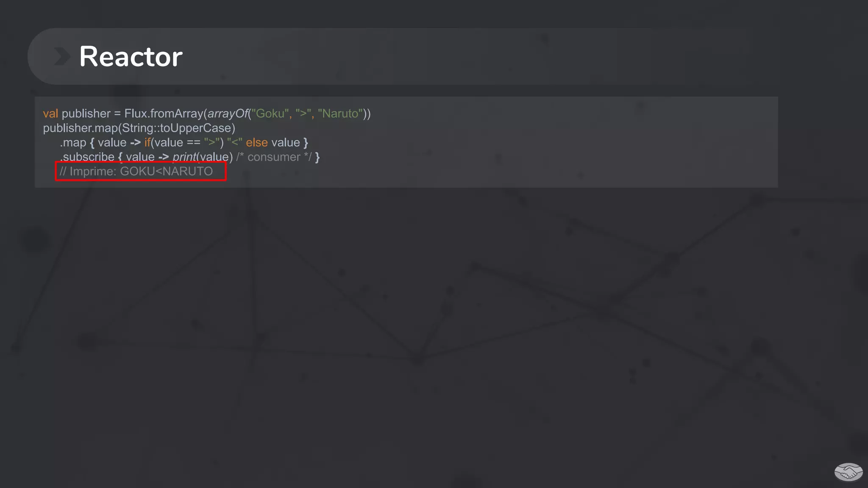The image size is (868, 488).
Task: Click the orange 'else' keyword
Action: click(256, 142)
